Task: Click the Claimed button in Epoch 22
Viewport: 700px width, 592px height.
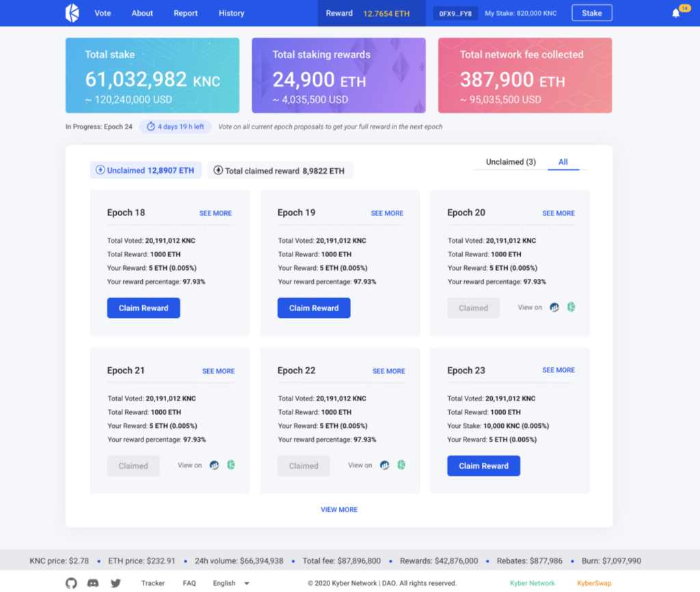Action: (304, 466)
